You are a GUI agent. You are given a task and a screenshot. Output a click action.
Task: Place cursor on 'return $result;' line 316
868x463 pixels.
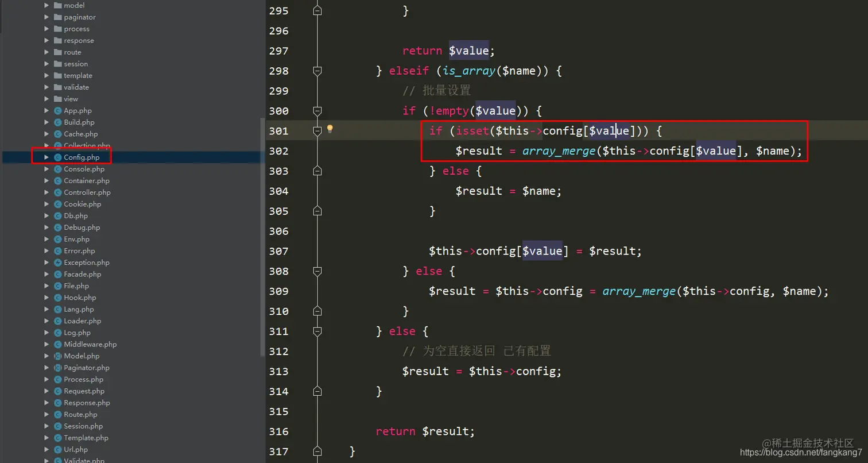[x=425, y=431]
